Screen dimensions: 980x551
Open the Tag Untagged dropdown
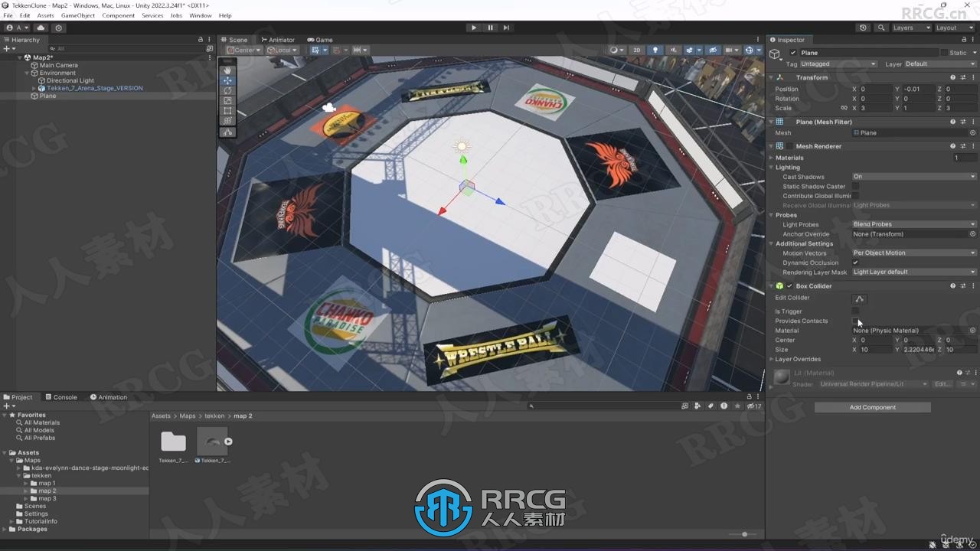[838, 64]
